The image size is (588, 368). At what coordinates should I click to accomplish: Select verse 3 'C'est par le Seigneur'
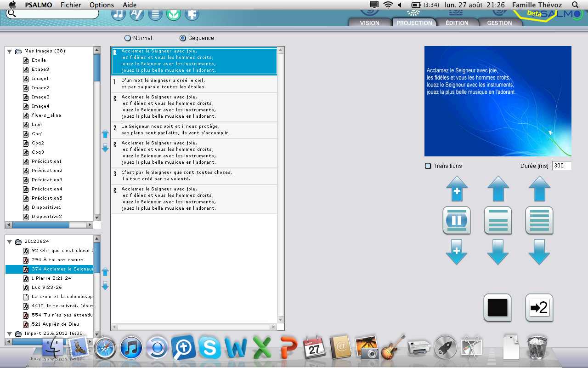pos(194,176)
